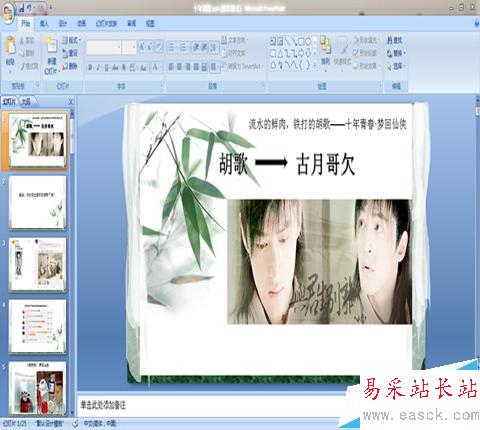Open the font color dropdown

click(157, 68)
